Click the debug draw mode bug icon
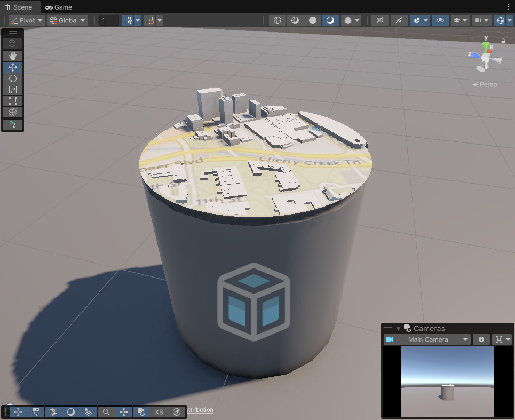 point(347,20)
